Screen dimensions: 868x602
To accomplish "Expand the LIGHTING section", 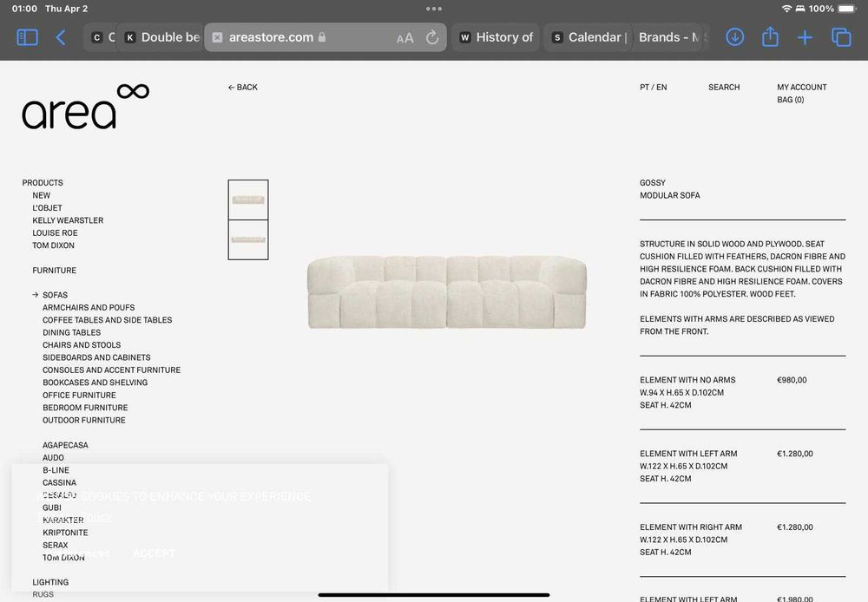I will coord(50,582).
